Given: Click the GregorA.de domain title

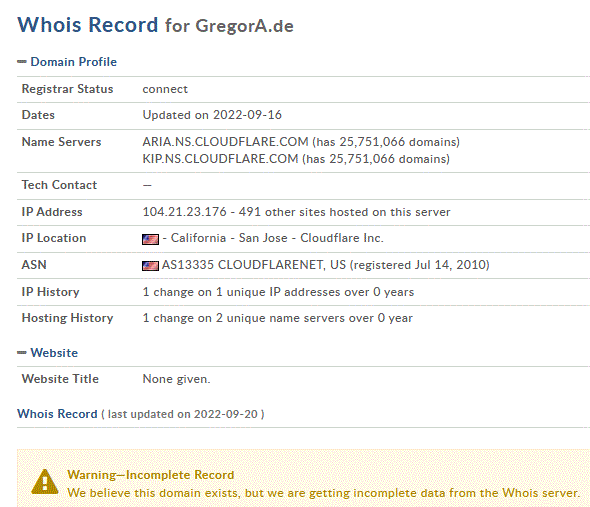Looking at the screenshot, I should pyautogui.click(x=244, y=26).
